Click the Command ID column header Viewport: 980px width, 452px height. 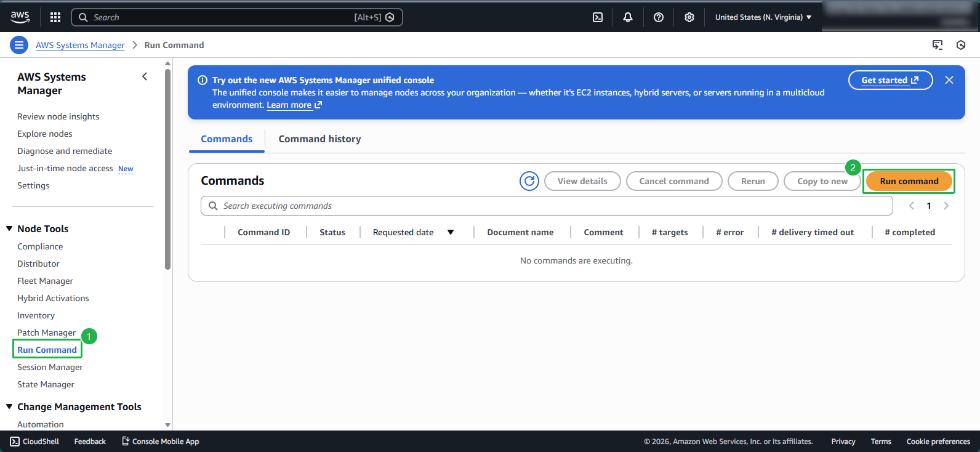(x=263, y=232)
